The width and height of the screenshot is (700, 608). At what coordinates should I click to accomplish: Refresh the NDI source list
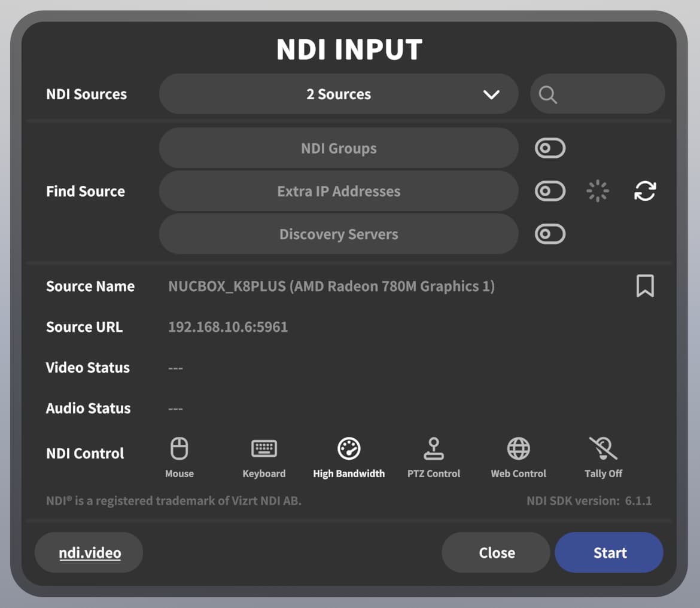tap(645, 191)
